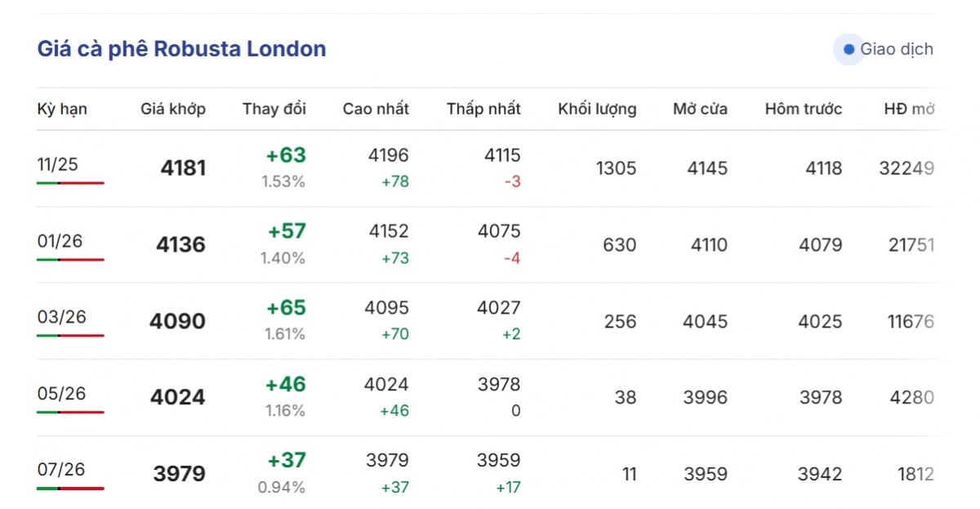Click the HĐ mở column header
The width and height of the screenshot is (980, 509).
tap(910, 109)
